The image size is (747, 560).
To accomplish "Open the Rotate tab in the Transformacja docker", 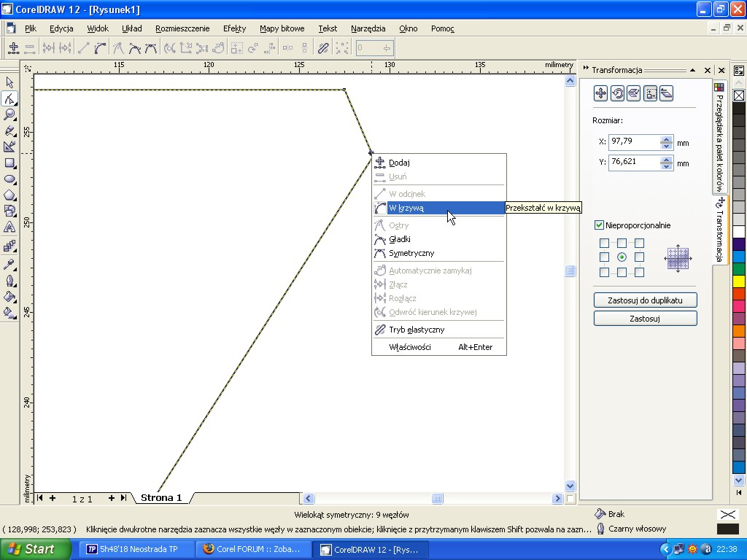I will (x=617, y=93).
